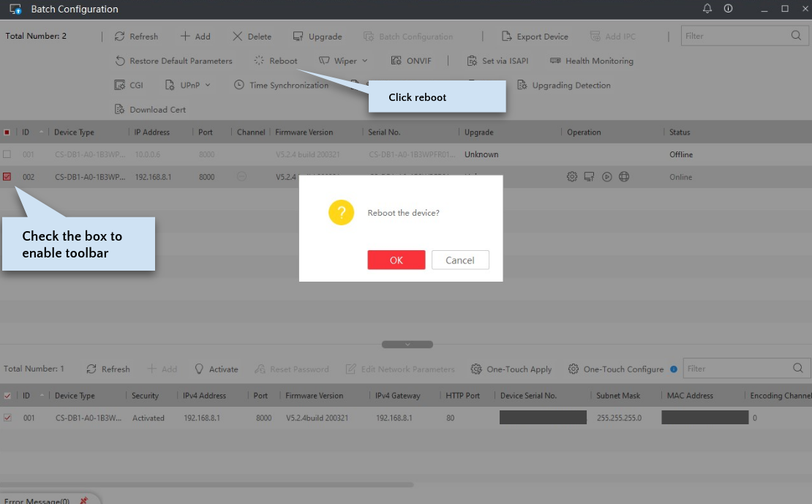812x504 pixels.
Task: Click the notification bell icon in title bar
Action: coord(707,9)
